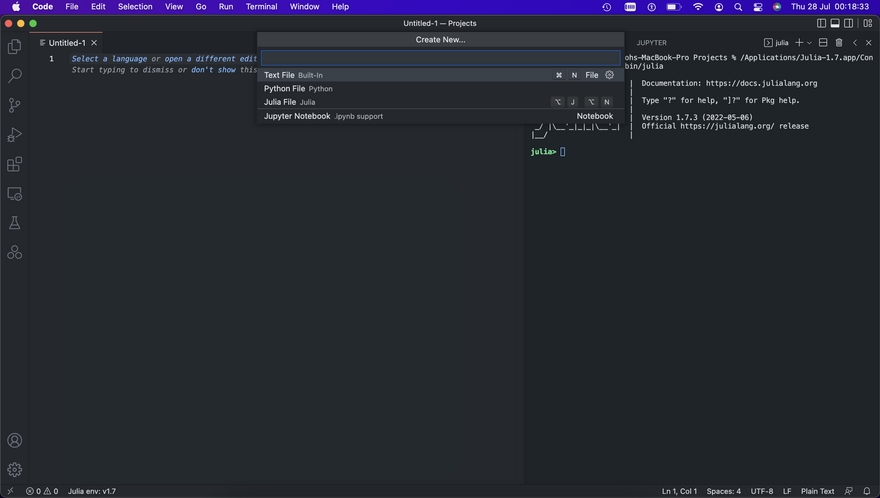
Task: Open the Testing flask view
Action: point(15,223)
